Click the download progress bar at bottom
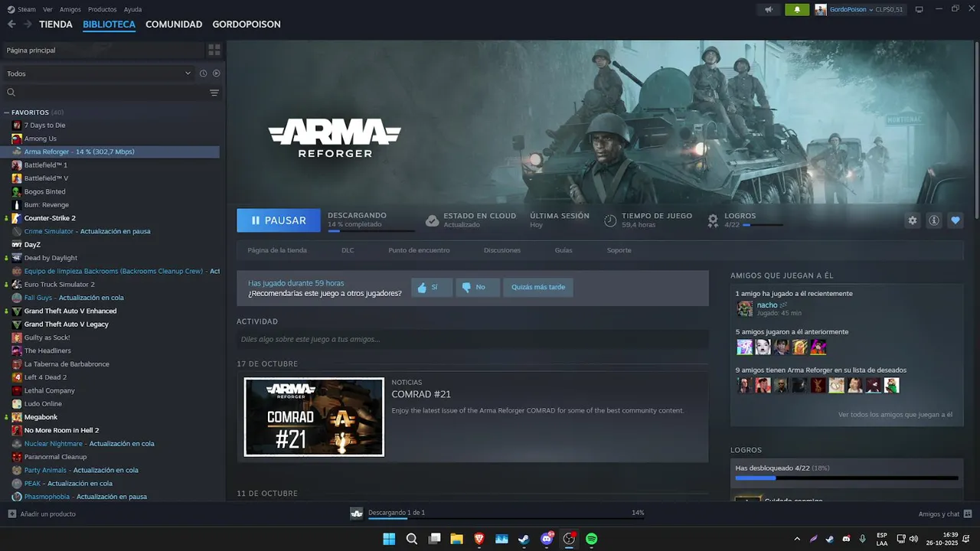 pyautogui.click(x=506, y=519)
